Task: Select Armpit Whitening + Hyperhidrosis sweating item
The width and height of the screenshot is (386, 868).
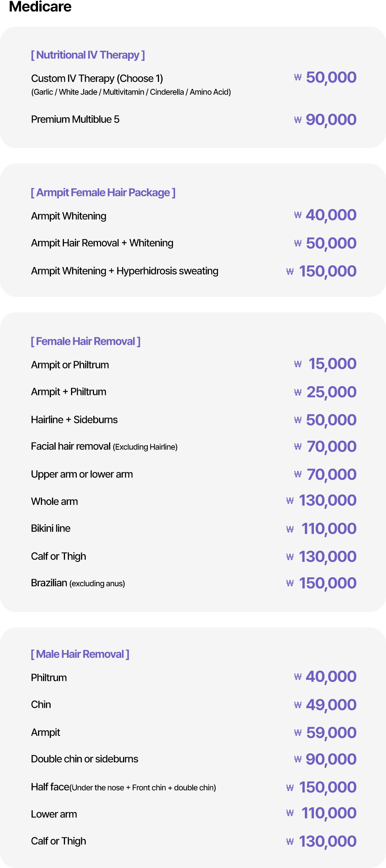Action: pos(125,271)
